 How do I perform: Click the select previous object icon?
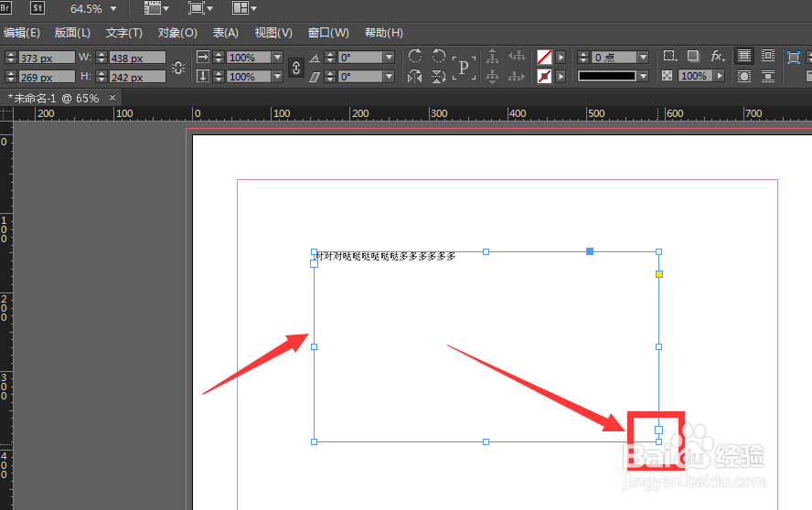(x=517, y=56)
